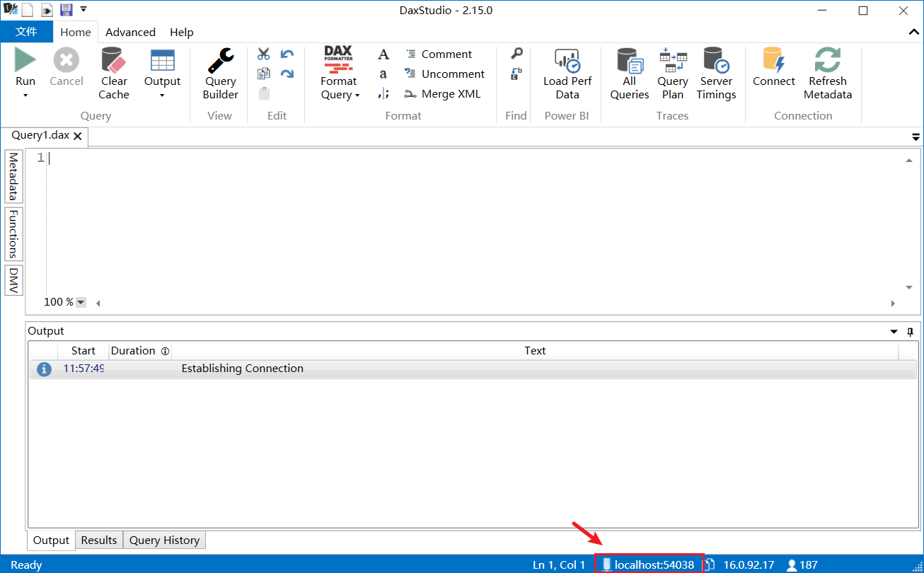Click the editor scroll up arrow
Screen dimensions: 924x573
point(909,161)
